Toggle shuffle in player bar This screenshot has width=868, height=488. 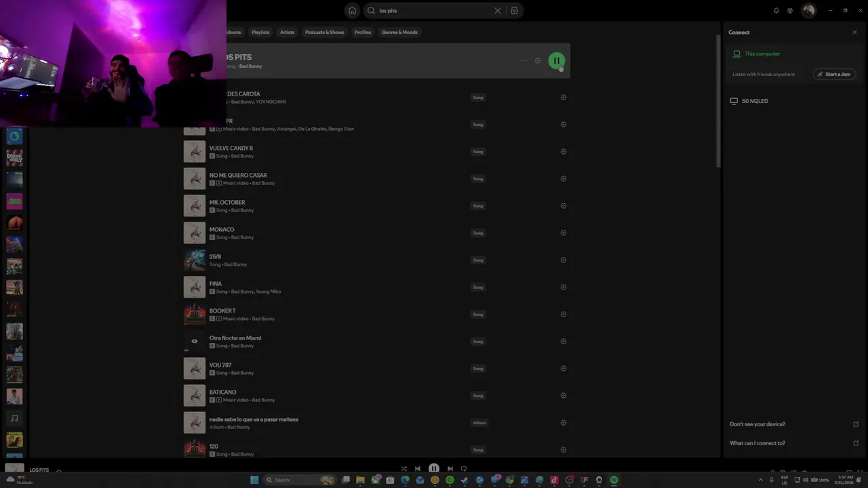(x=403, y=468)
